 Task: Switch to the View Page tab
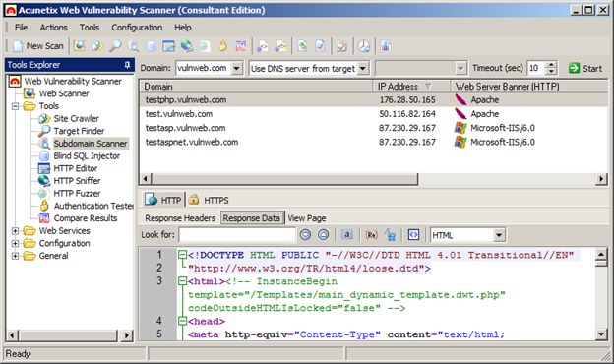coord(307,218)
